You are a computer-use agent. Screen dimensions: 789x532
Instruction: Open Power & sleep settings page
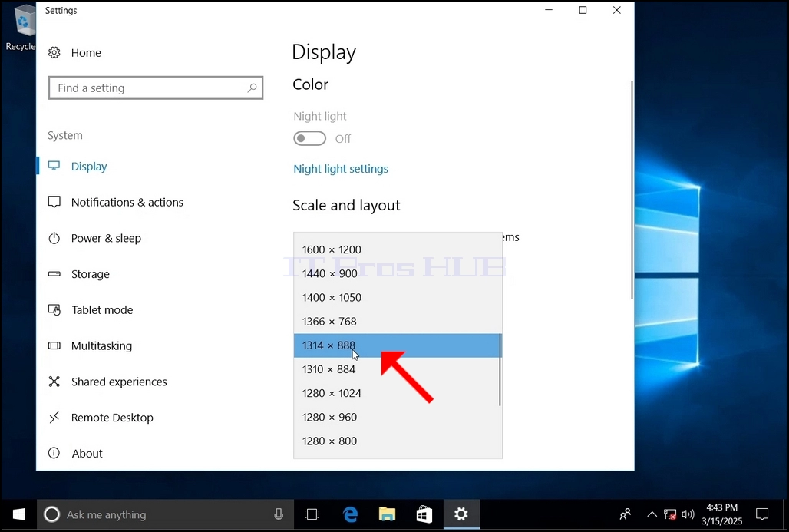[106, 238]
